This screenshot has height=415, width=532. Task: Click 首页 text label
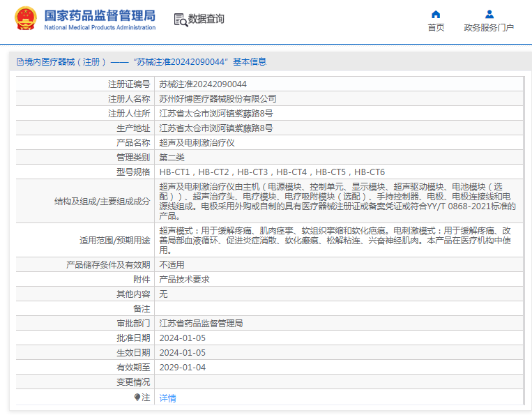[436, 27]
